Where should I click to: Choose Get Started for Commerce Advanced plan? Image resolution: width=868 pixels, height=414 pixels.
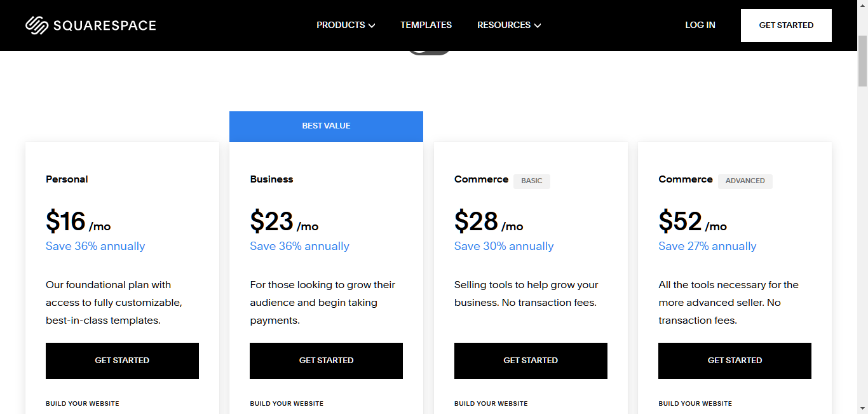(735, 361)
